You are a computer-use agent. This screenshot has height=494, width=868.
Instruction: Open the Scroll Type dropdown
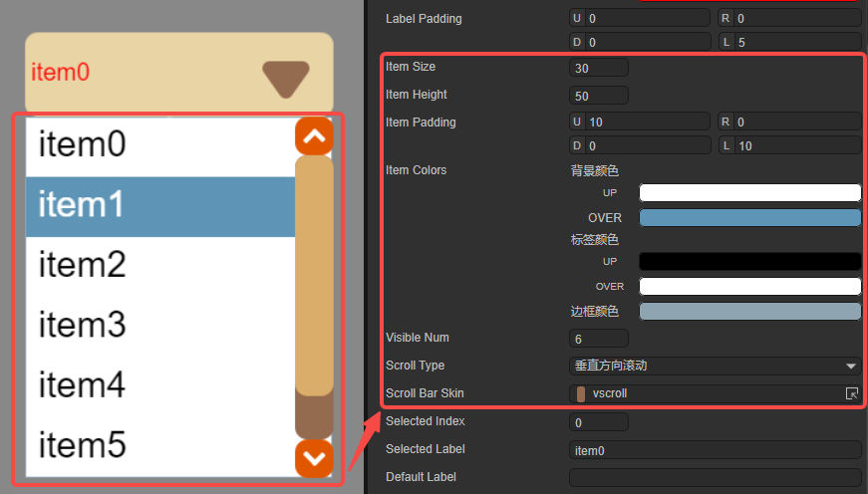pos(715,366)
